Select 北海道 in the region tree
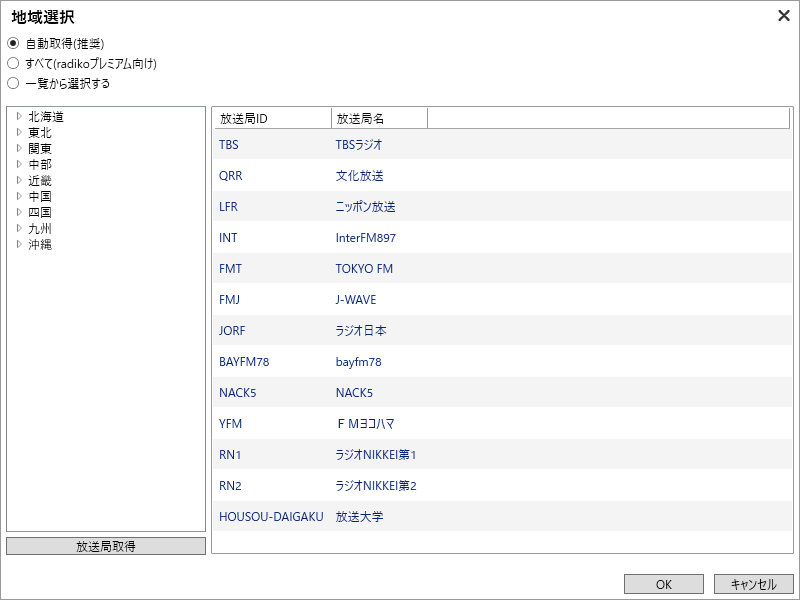 pyautogui.click(x=46, y=117)
